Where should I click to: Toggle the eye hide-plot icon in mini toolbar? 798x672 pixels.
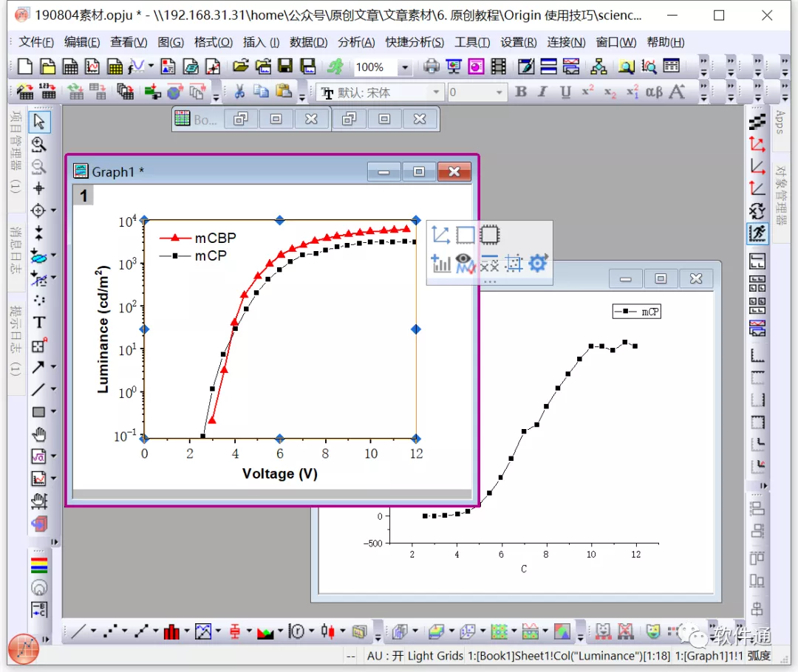465,264
